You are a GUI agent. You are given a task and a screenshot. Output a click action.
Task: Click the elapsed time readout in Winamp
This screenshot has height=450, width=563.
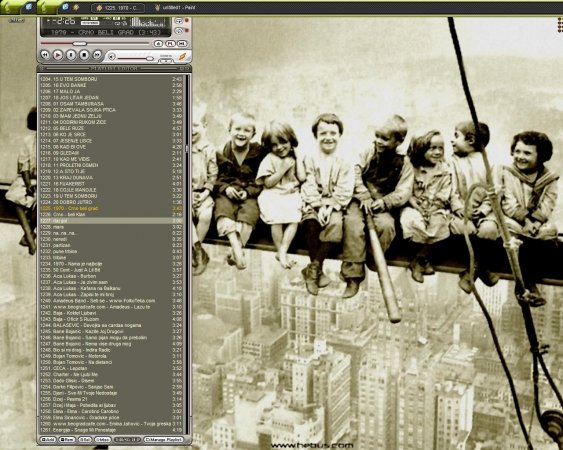pos(62,22)
